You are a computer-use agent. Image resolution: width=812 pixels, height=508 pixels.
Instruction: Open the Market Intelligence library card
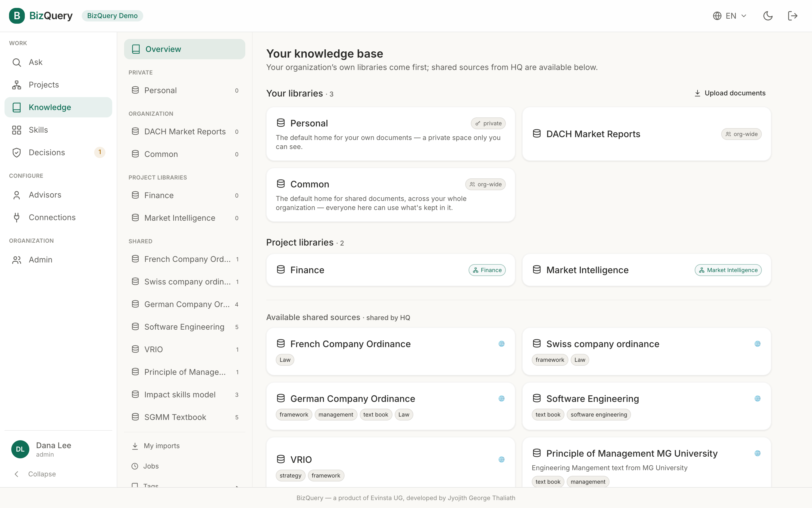[646, 270]
